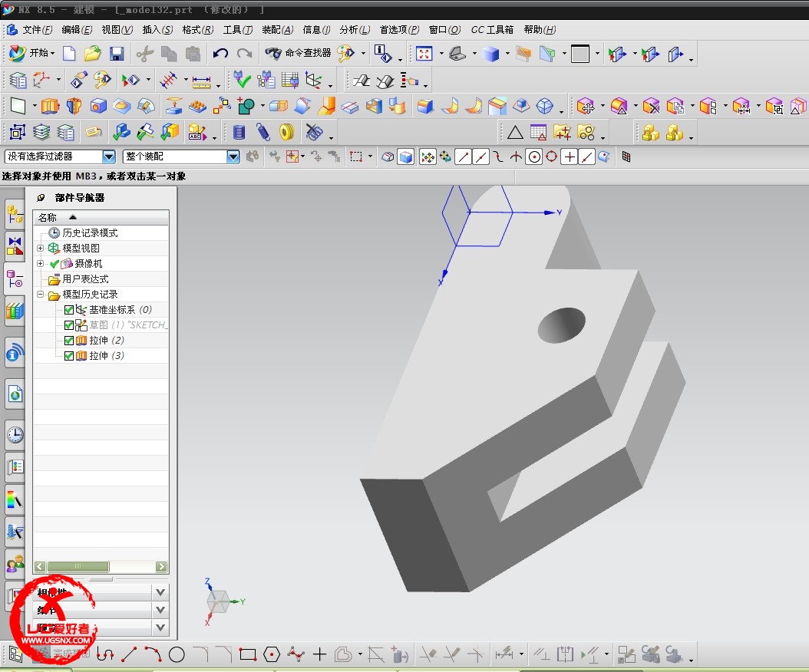Viewport: 809px width, 672px height.
Task: Click the Block primitive icon
Action: click(98, 106)
